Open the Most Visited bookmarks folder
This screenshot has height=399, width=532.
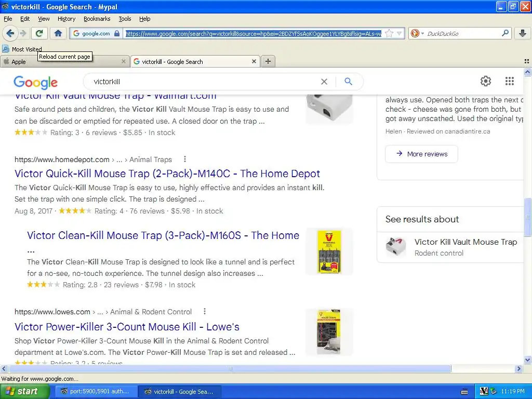(22, 49)
